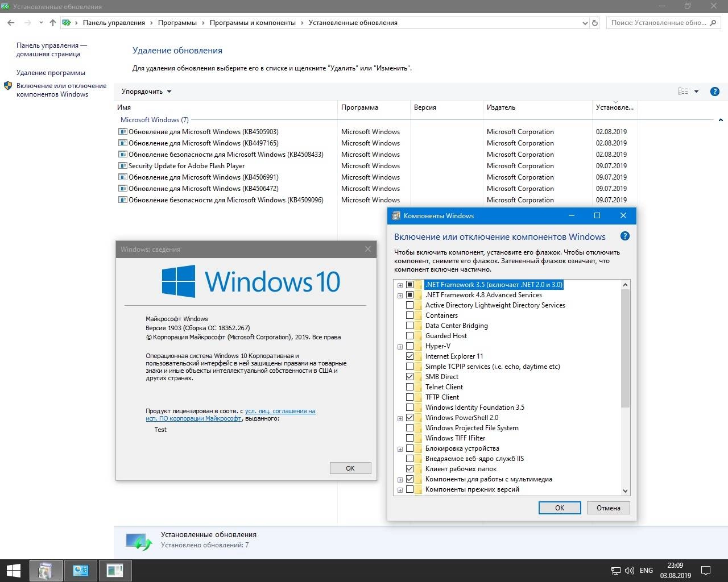Open the first pinned taskbar app icon
This screenshot has height=582, width=728.
(45, 570)
